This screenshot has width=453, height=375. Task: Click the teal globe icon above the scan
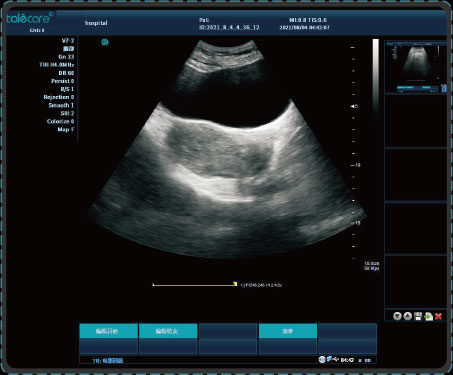coord(105,42)
